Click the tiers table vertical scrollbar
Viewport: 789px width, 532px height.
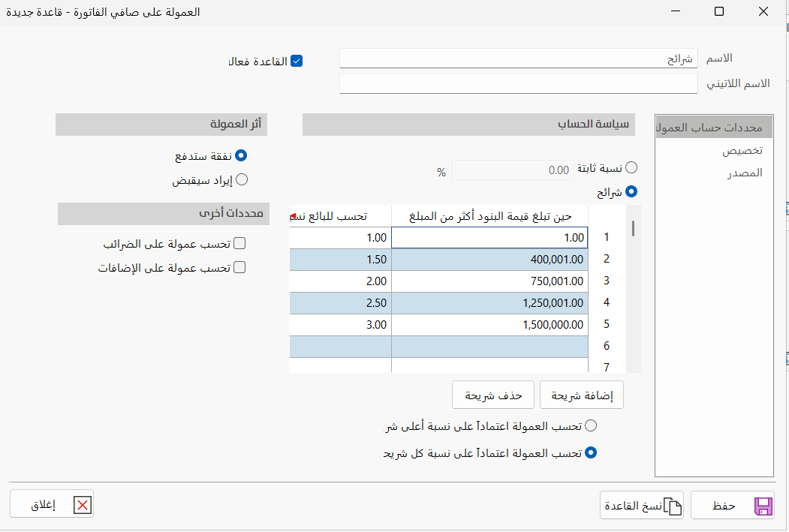pyautogui.click(x=634, y=228)
